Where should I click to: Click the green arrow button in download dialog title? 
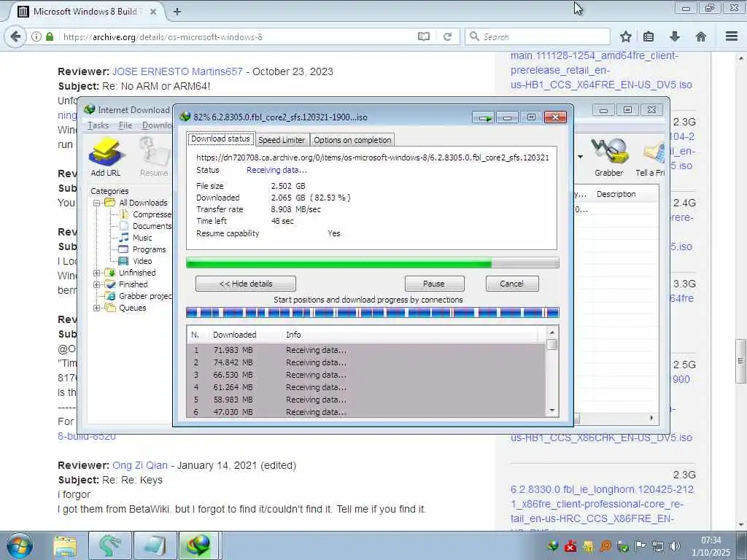(484, 117)
